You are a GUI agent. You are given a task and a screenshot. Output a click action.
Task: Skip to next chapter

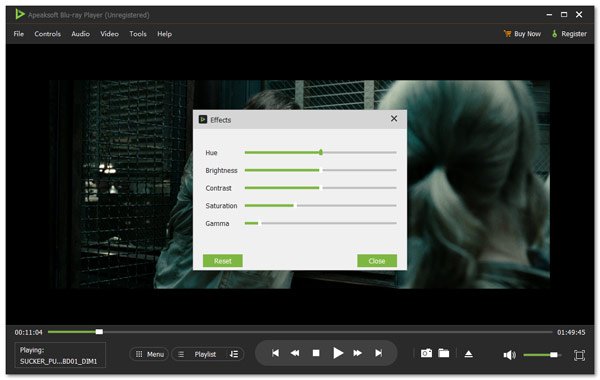pyautogui.click(x=378, y=353)
